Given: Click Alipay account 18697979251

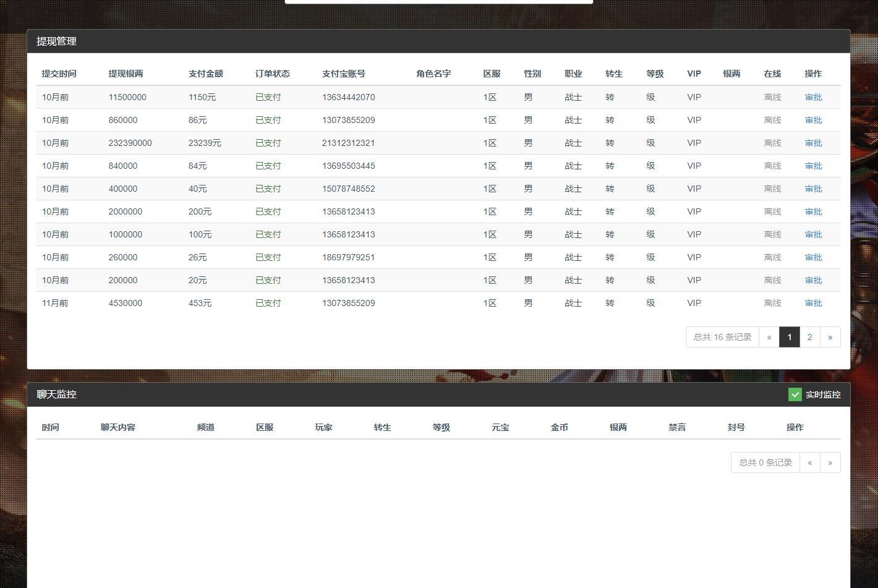Looking at the screenshot, I should point(349,257).
